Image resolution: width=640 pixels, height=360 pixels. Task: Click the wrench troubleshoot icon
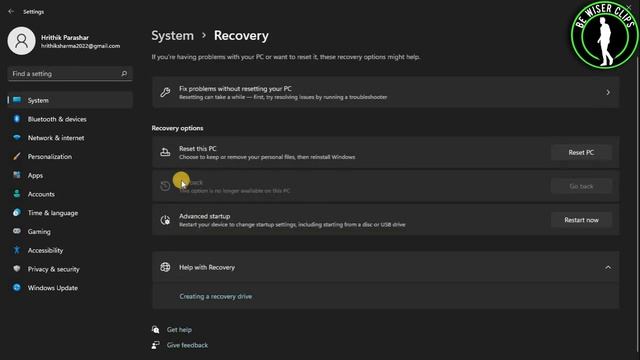[165, 92]
